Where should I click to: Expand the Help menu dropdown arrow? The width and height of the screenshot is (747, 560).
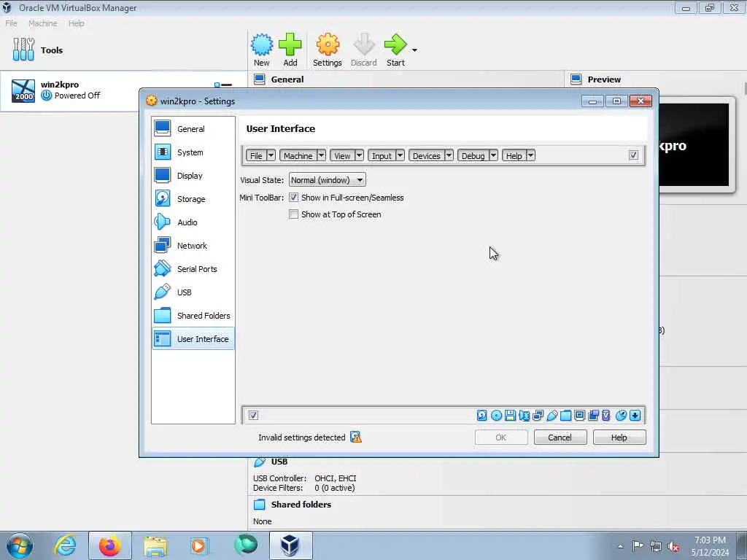point(530,155)
